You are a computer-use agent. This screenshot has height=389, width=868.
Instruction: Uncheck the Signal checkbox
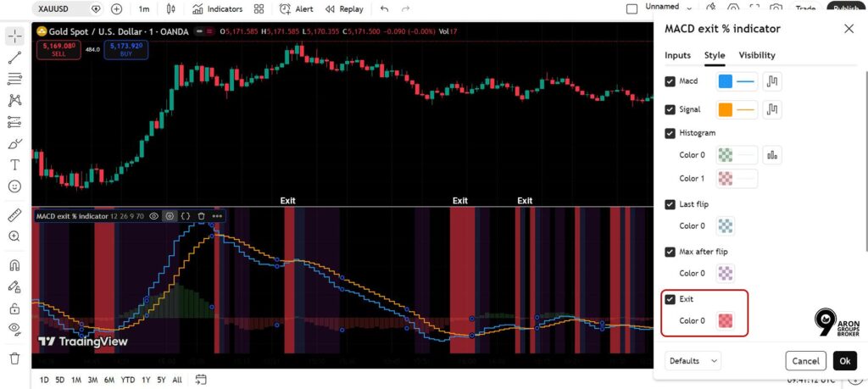click(x=670, y=109)
